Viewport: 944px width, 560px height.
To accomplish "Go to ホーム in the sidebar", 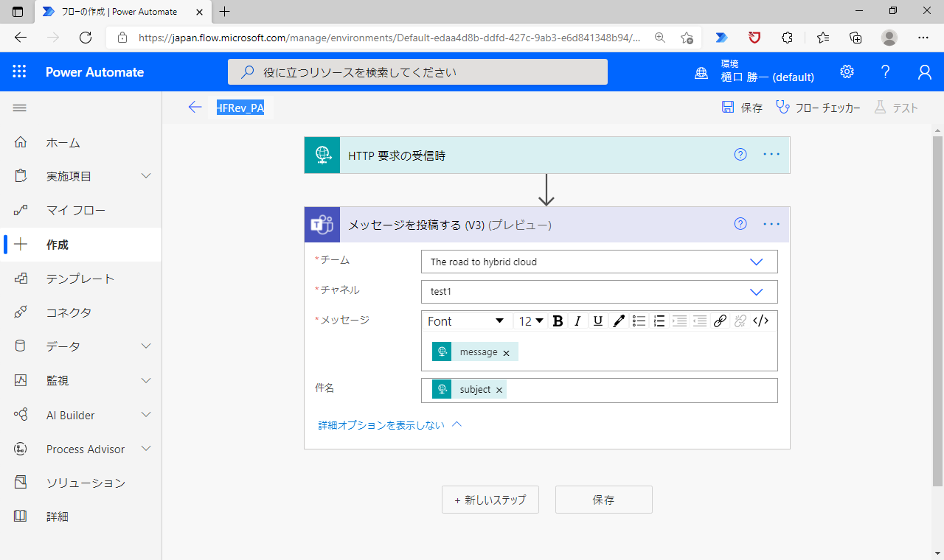I will tap(81, 142).
